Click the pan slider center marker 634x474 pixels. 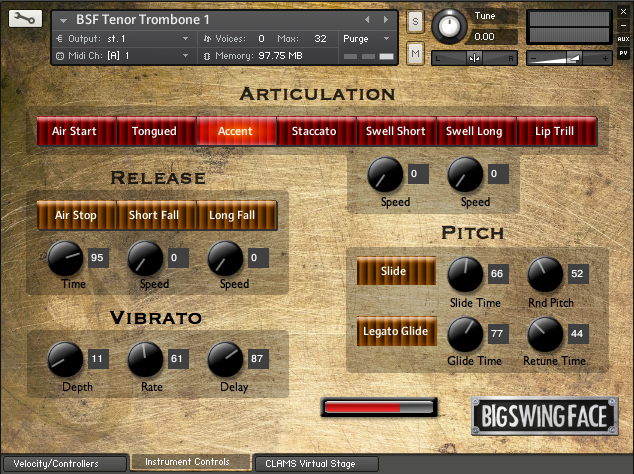pos(474,58)
